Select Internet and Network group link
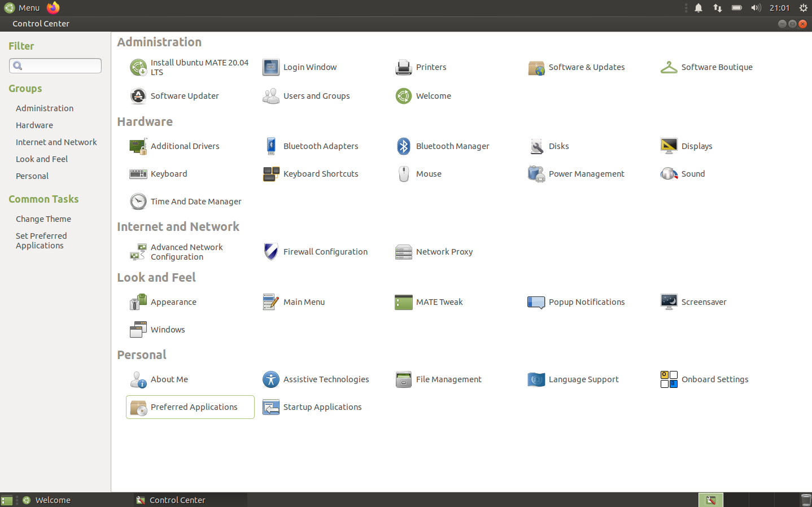 pyautogui.click(x=56, y=142)
